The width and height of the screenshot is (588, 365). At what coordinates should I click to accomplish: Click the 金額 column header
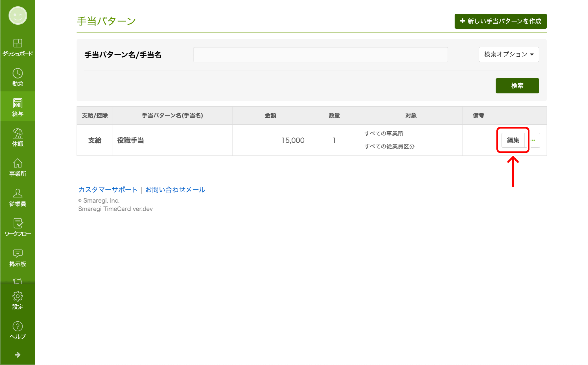click(x=270, y=116)
